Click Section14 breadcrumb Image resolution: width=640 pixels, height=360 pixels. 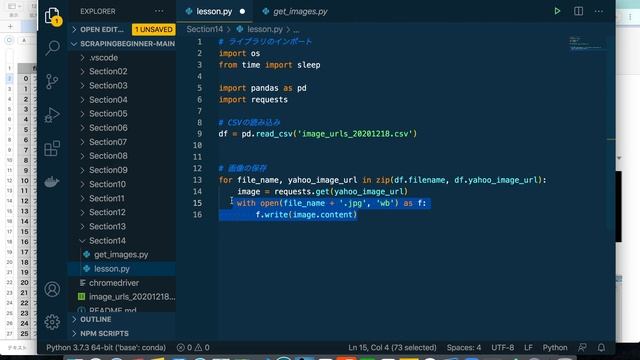click(204, 29)
